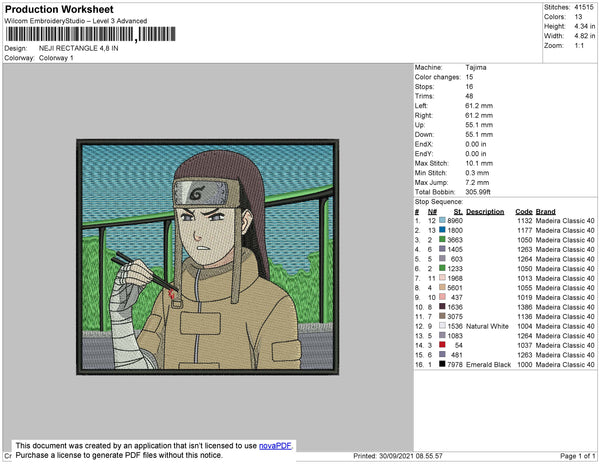This screenshot has height=464, width=600.
Task: Click the leaf headband emblem in design
Action: click(x=197, y=194)
